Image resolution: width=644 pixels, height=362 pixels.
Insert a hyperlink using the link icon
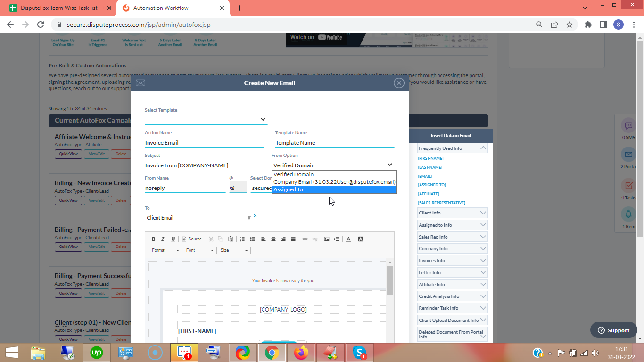pos(305,239)
